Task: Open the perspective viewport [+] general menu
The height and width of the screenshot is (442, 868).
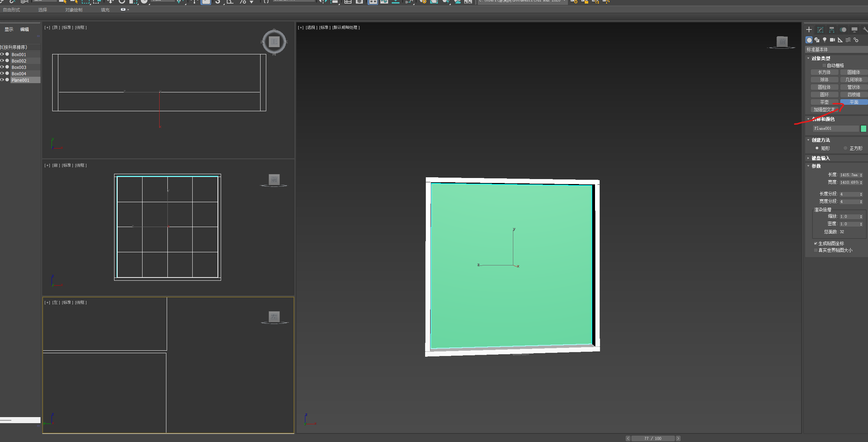Action: 301,27
